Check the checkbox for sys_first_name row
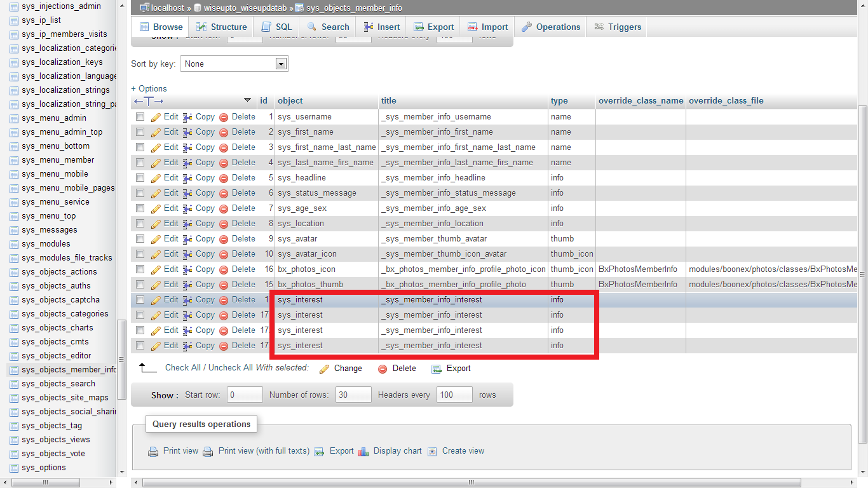The image size is (868, 488). coord(140,132)
